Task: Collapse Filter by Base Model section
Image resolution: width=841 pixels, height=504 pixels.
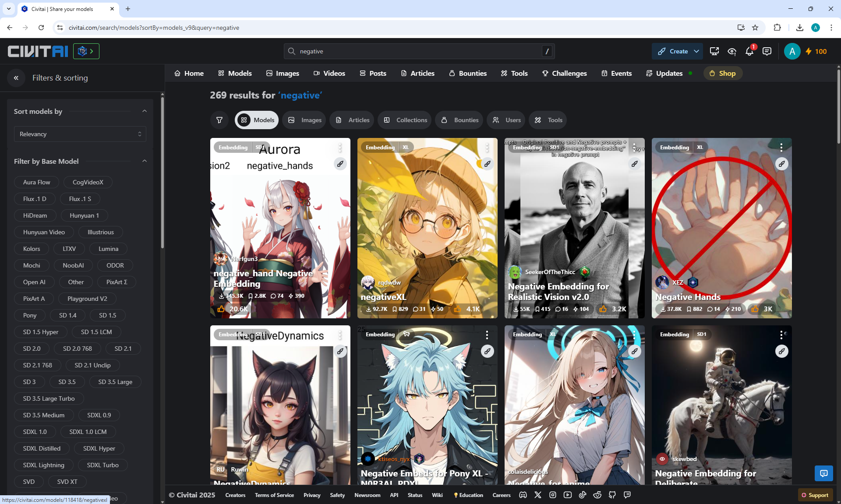Action: click(144, 161)
